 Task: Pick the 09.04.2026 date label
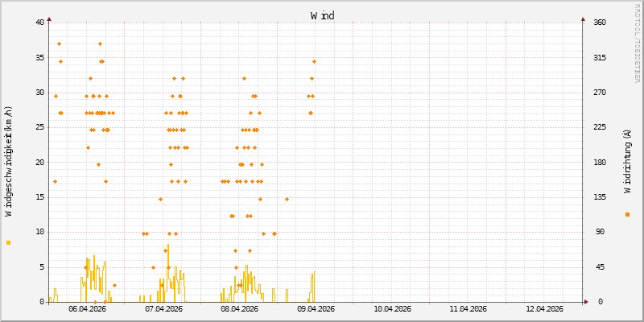pos(316,309)
